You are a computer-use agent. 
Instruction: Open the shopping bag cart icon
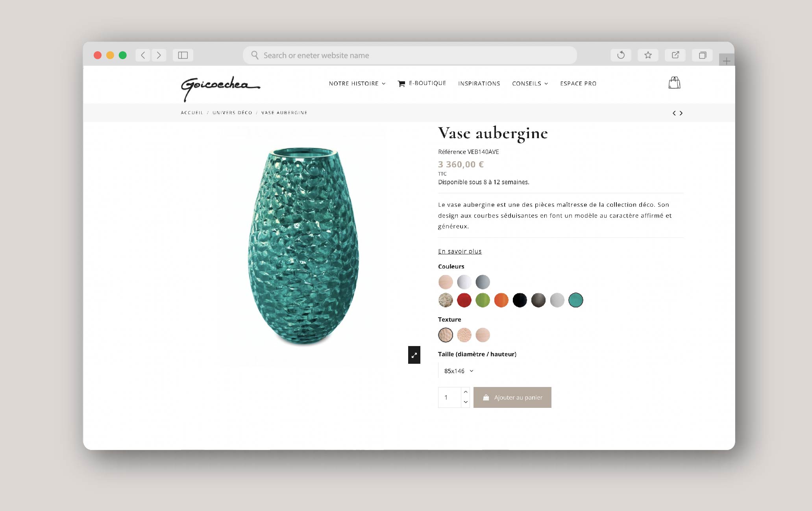click(x=674, y=83)
